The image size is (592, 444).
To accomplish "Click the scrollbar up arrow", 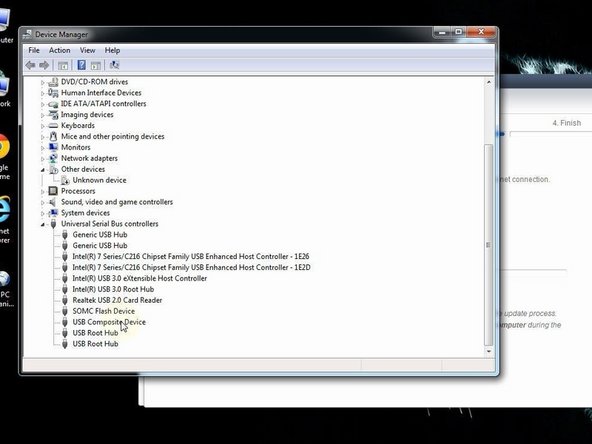I will click(x=489, y=82).
